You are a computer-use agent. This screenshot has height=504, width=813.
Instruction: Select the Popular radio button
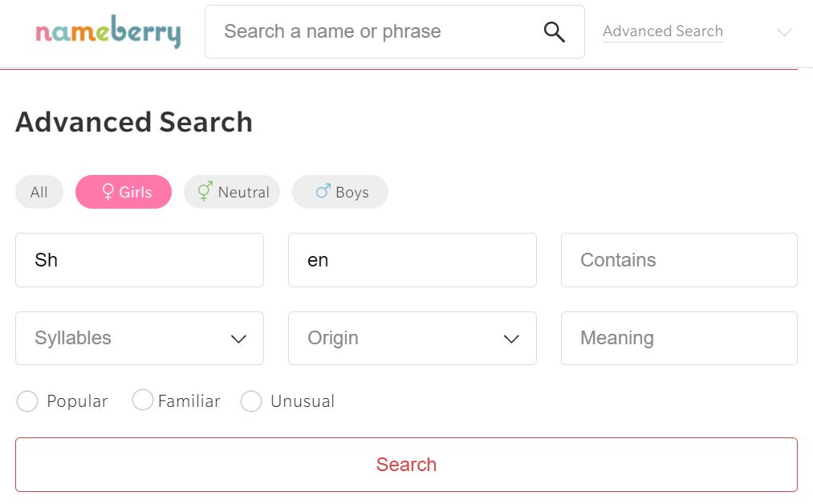pos(27,401)
